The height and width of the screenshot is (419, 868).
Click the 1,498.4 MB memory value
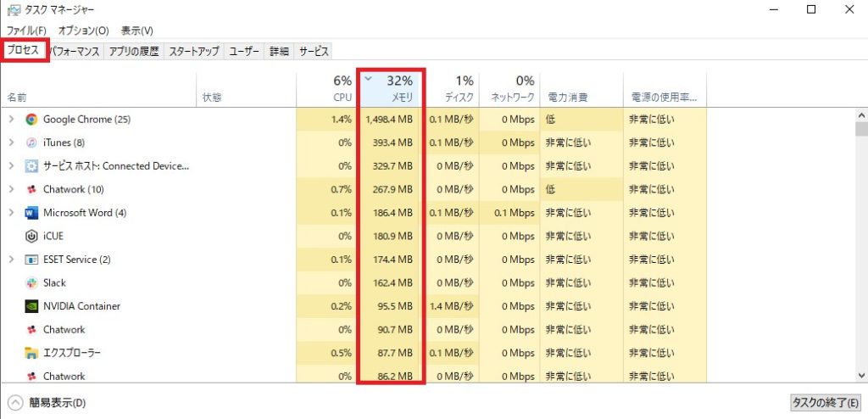[x=389, y=119]
